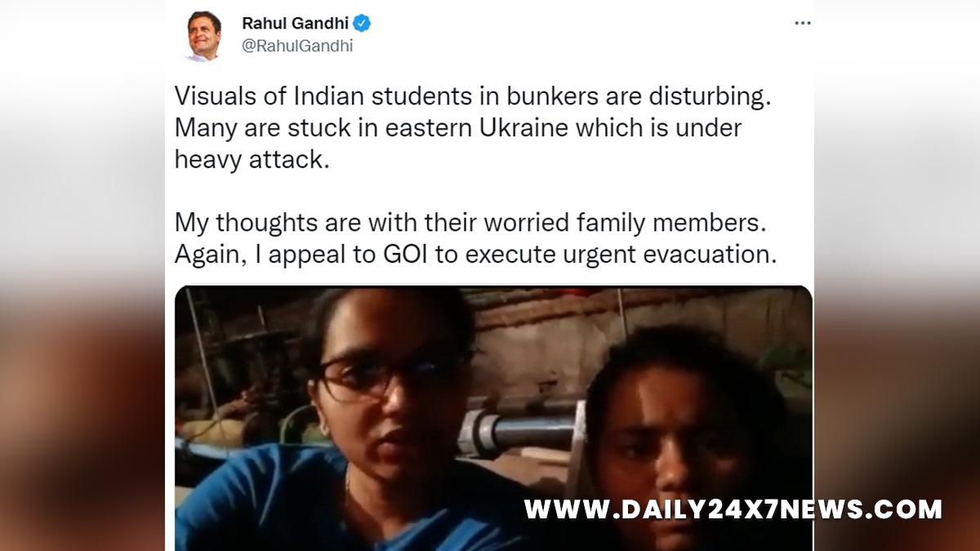Select the line beginning 'Visuals of Indian students'
This screenshot has width=980, height=551.
coord(473,96)
